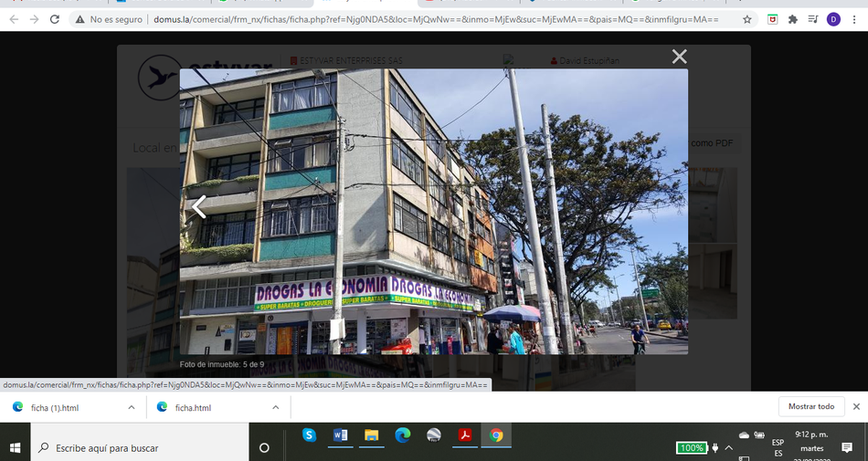This screenshot has height=461, width=868.
Task: Expand options for ficha (1).html download
Action: [x=132, y=407]
